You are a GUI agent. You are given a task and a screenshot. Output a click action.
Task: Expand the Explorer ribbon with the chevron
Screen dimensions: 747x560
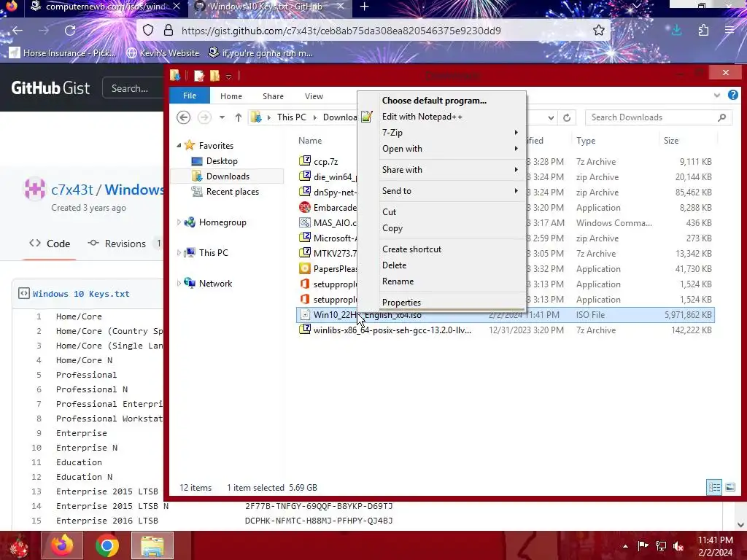click(716, 96)
